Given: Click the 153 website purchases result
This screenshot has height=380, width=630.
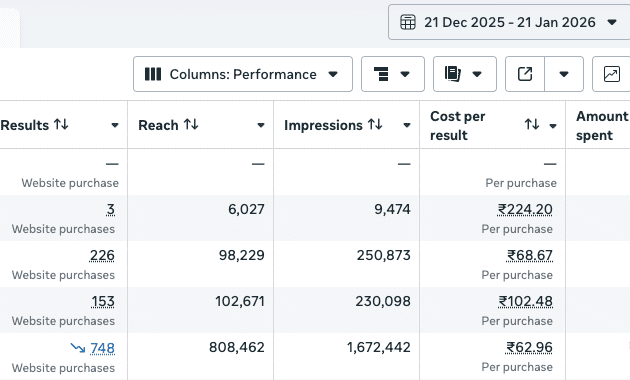Looking at the screenshot, I should (x=103, y=302).
